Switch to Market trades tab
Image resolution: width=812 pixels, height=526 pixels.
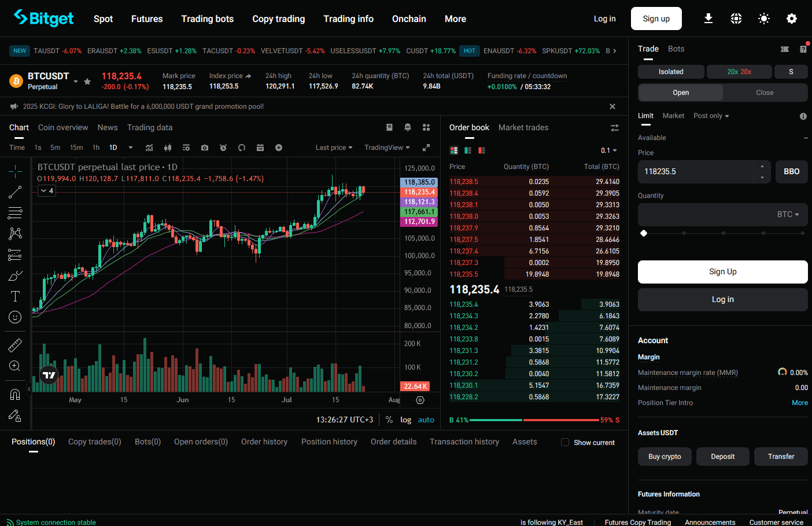(x=523, y=127)
